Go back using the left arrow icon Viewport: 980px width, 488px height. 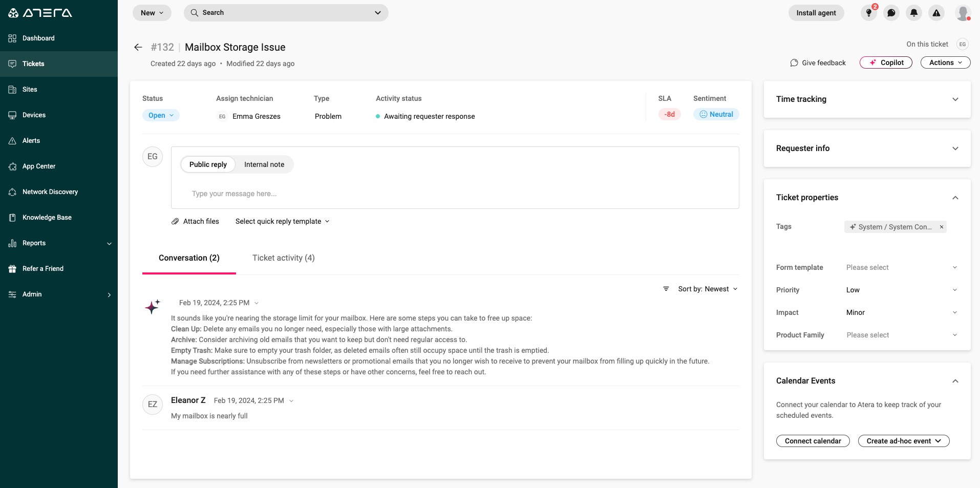[x=138, y=47]
